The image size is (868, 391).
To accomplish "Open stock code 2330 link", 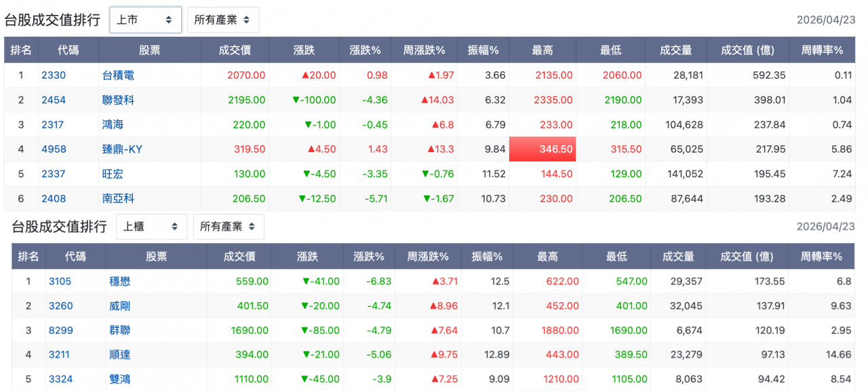I will coord(54,75).
